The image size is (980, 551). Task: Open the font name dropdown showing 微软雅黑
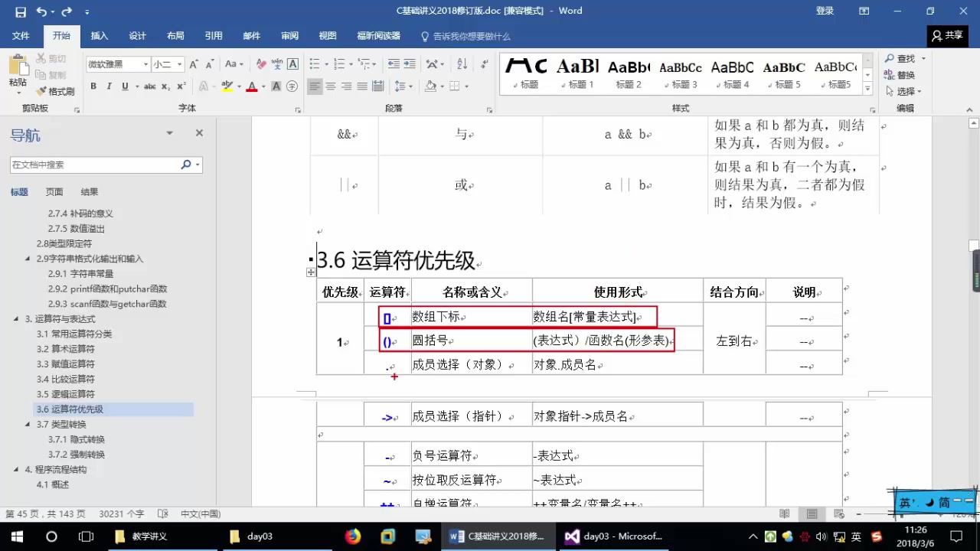coord(145,64)
